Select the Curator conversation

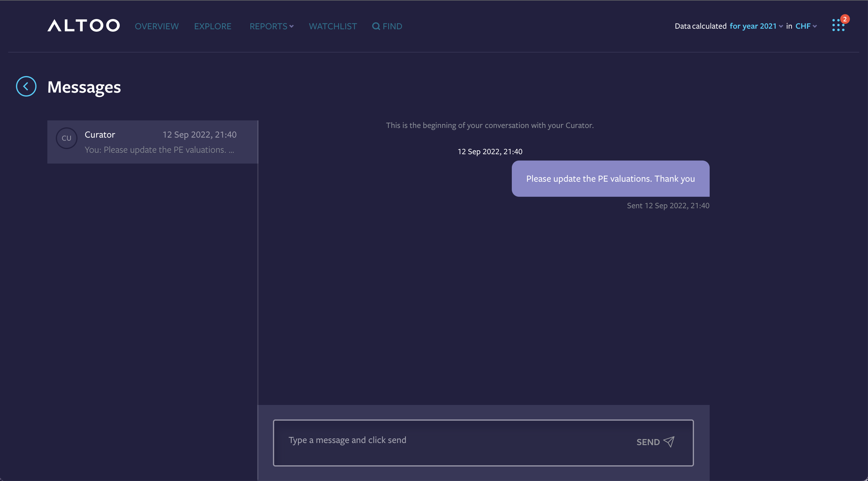click(x=152, y=142)
